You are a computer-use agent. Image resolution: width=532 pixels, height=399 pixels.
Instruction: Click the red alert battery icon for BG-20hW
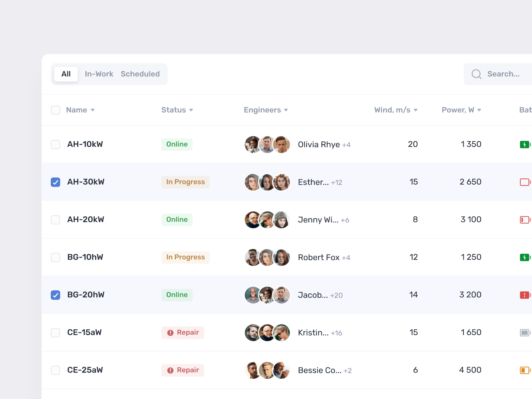(x=525, y=295)
